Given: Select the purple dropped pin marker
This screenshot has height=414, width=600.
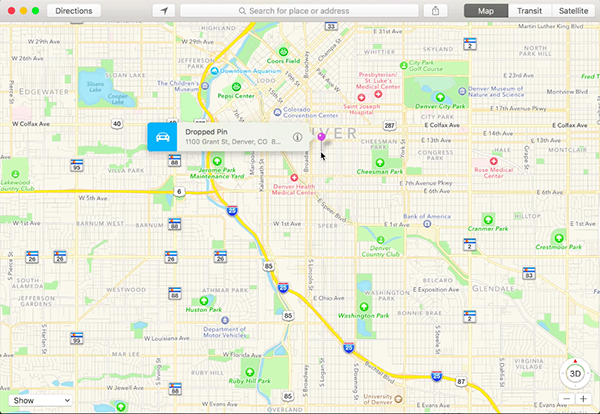Looking at the screenshot, I should (321, 137).
